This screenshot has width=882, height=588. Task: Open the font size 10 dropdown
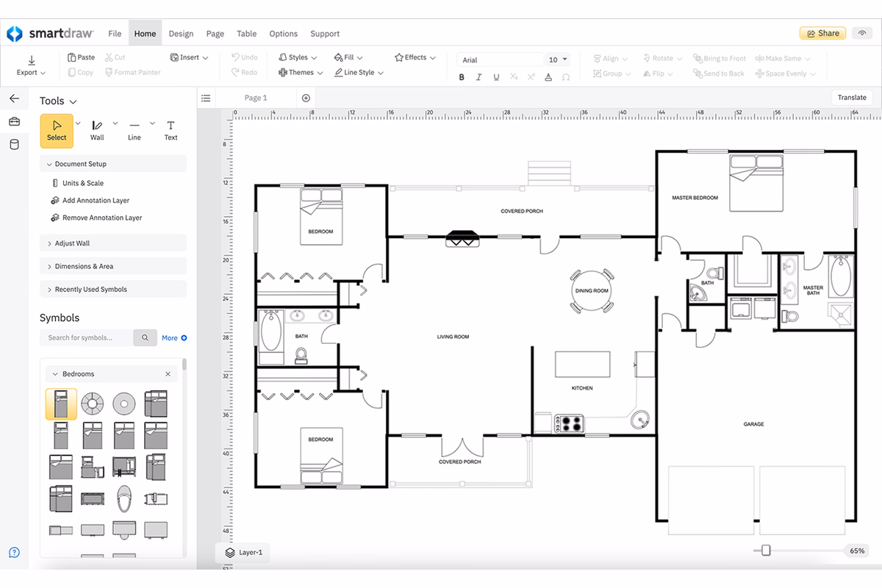coord(558,60)
